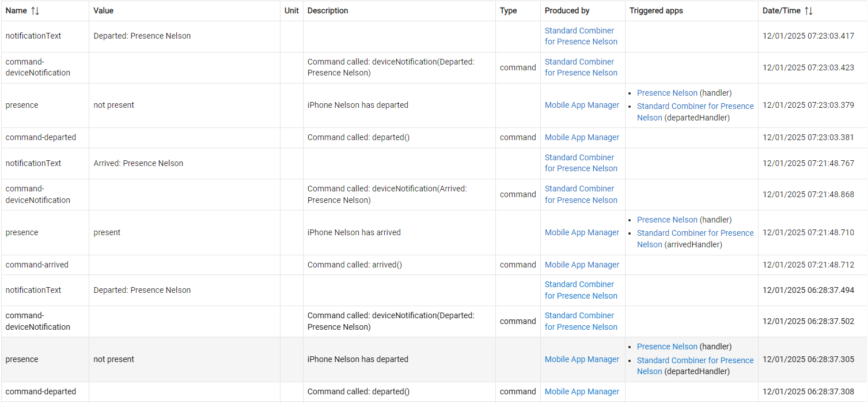Viewport: 868px width, 403px height.
Task: Select the "iPhone Nelson has arrived" description cell
Action: coord(354,233)
